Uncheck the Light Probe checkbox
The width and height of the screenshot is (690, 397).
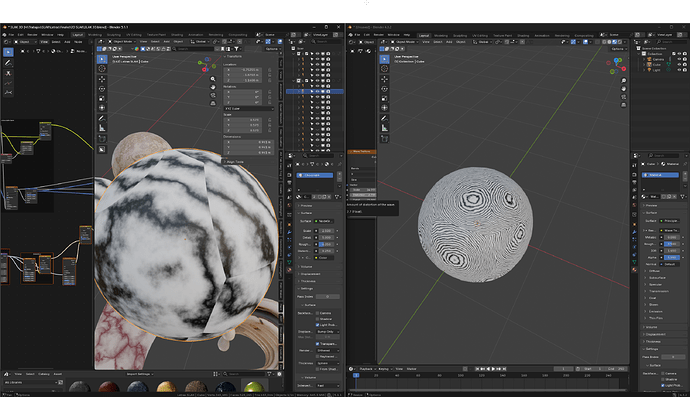317,325
